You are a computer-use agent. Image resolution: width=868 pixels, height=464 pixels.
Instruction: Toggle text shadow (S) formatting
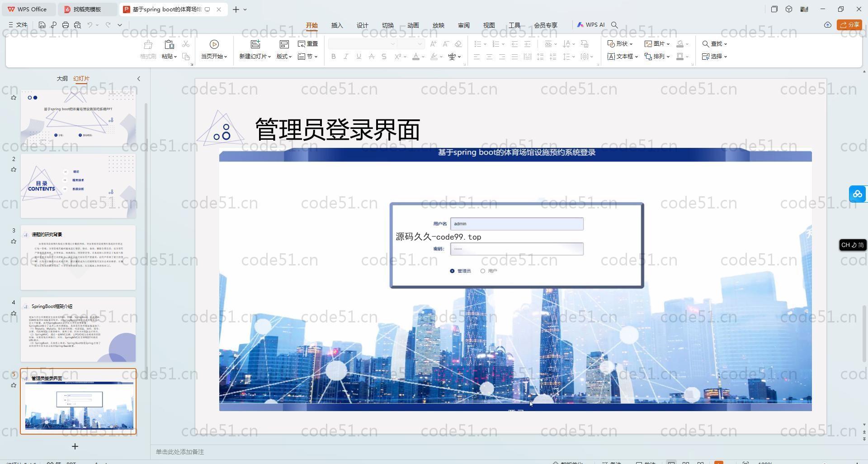384,57
